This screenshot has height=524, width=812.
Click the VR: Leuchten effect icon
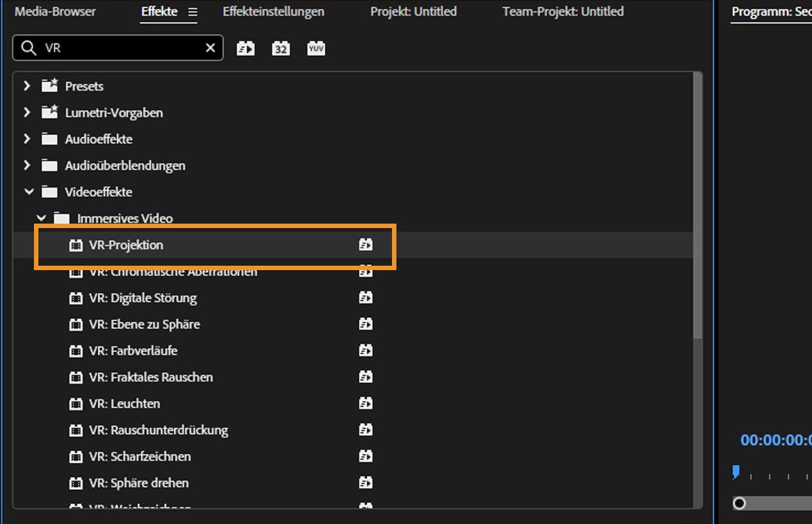(x=75, y=404)
